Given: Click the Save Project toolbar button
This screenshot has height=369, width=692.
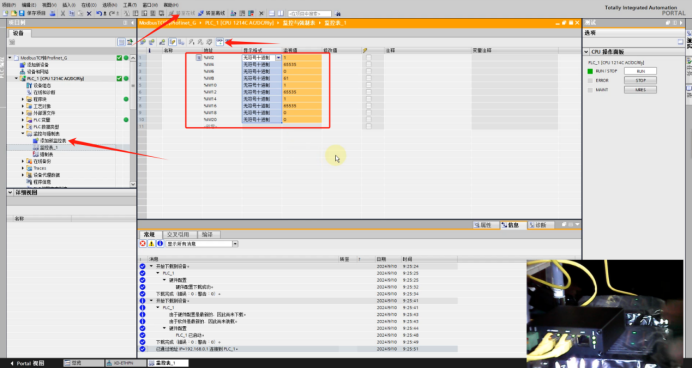Looking at the screenshot, I should click(x=33, y=13).
